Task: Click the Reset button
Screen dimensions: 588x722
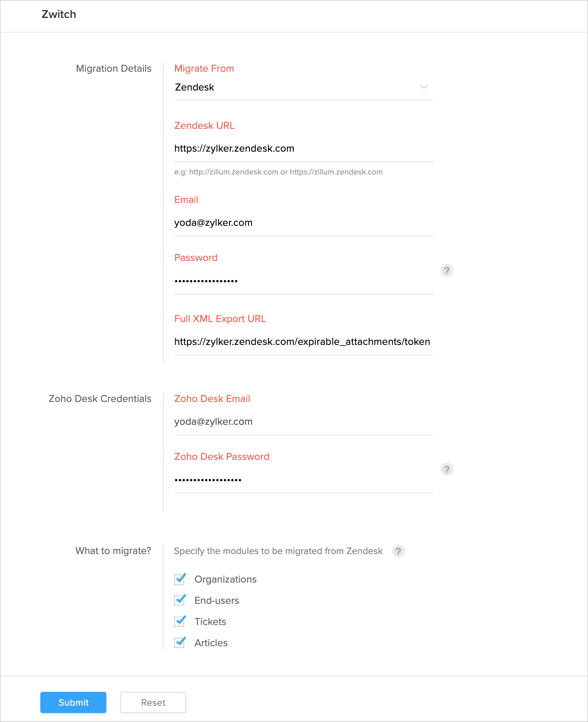Action: (x=153, y=702)
